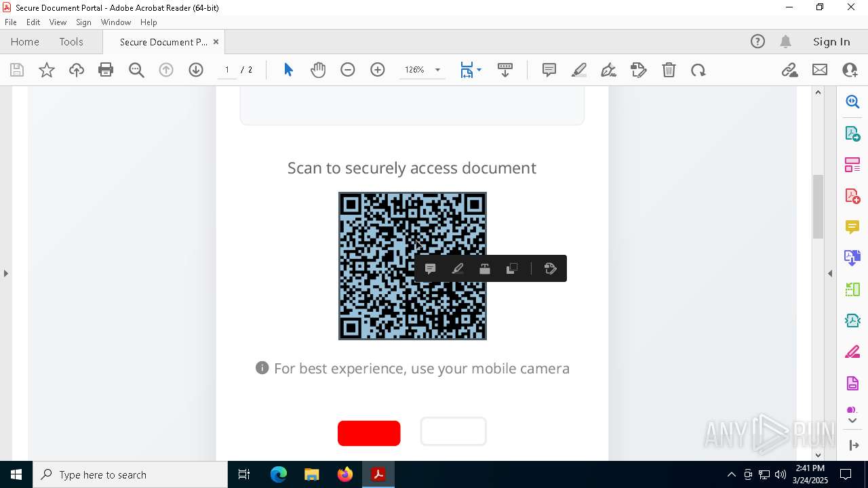The height and width of the screenshot is (488, 868).
Task: Add a sticky note comment
Action: pos(549,70)
